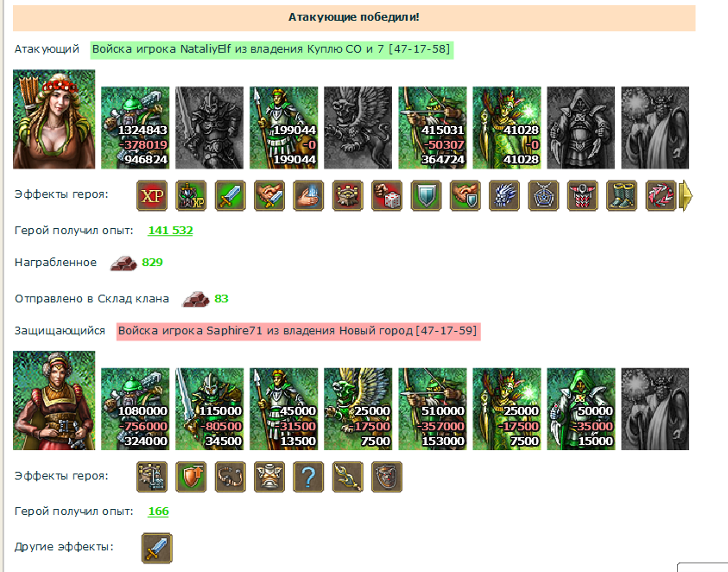Click the green boots effect icon
Image resolution: width=728 pixels, height=572 pixels.
622,196
